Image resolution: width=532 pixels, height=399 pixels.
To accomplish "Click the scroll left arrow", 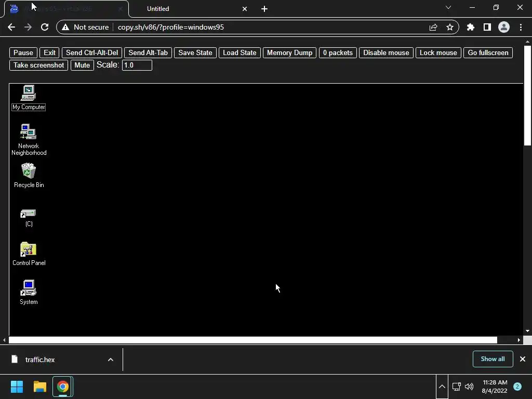I will coord(4,340).
